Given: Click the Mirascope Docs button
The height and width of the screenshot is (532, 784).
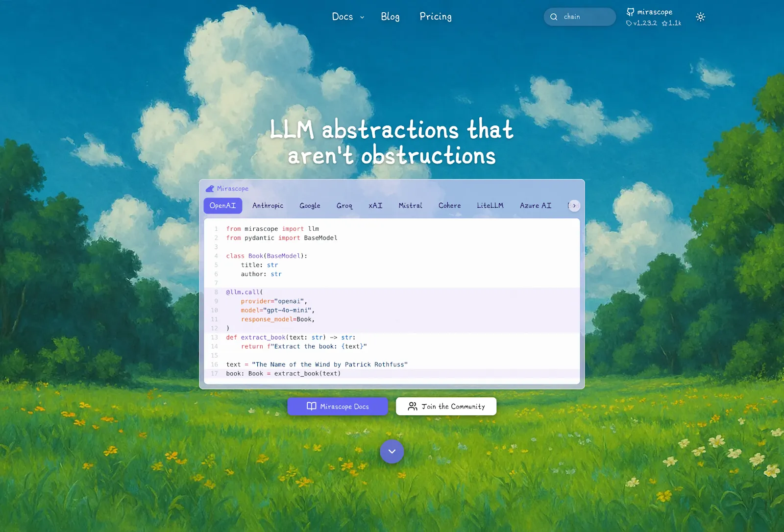Looking at the screenshot, I should click(338, 406).
